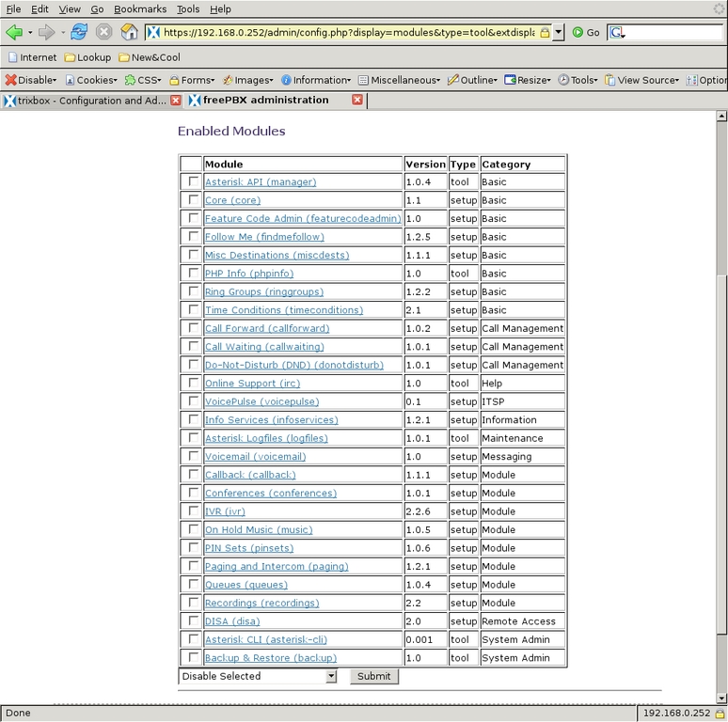The width and height of the screenshot is (728, 722).
Task: Open the URL address bar history dropdown
Action: point(558,32)
